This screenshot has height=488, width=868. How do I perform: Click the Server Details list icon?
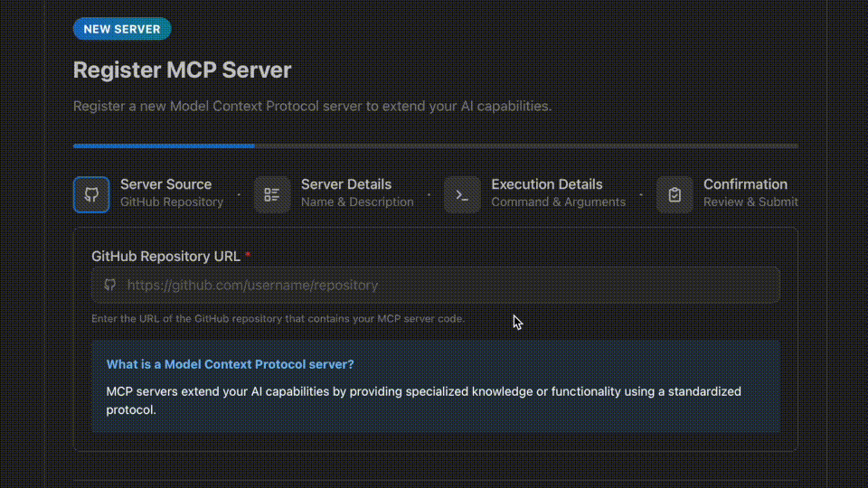click(272, 194)
